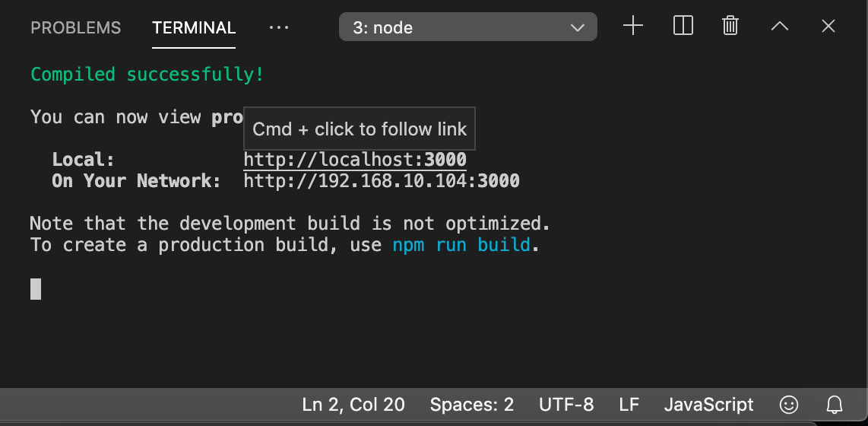The width and height of the screenshot is (868, 426).
Task: Focus the terminal at the cursor block
Action: (x=36, y=289)
